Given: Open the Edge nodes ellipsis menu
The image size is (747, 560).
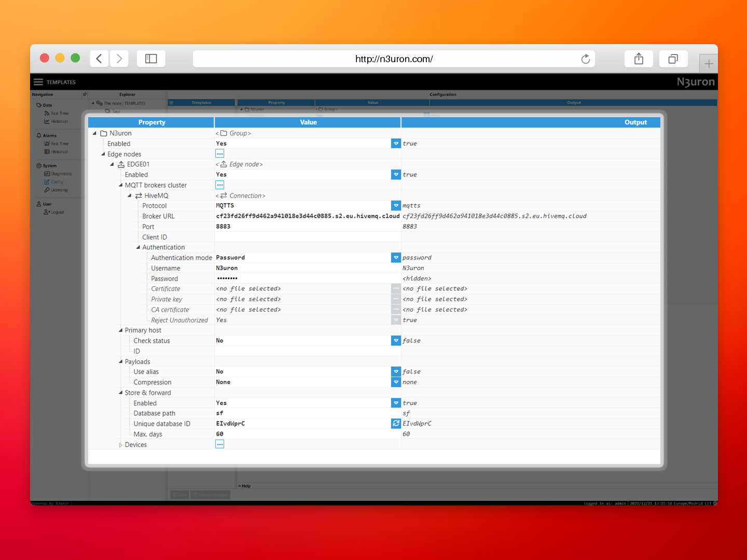Looking at the screenshot, I should (x=220, y=154).
